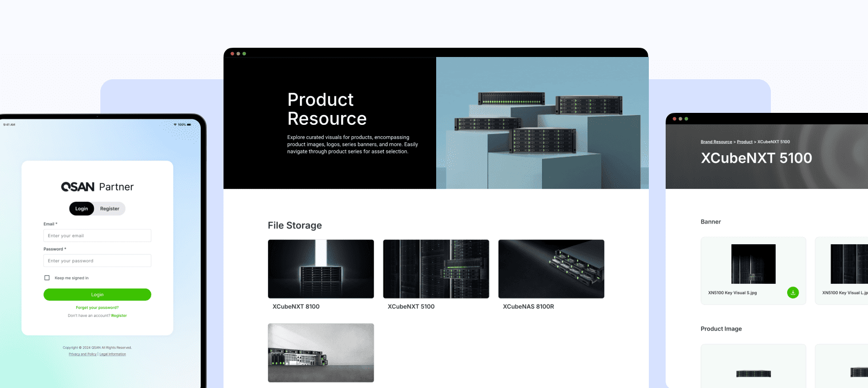Screen dimensions: 868x388
Task: Open the XCubeNXT 5100 product thumbnail
Action: click(436, 269)
